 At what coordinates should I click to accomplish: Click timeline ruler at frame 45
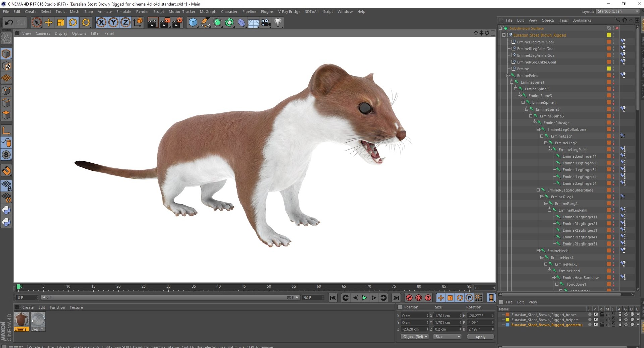pos(244,287)
